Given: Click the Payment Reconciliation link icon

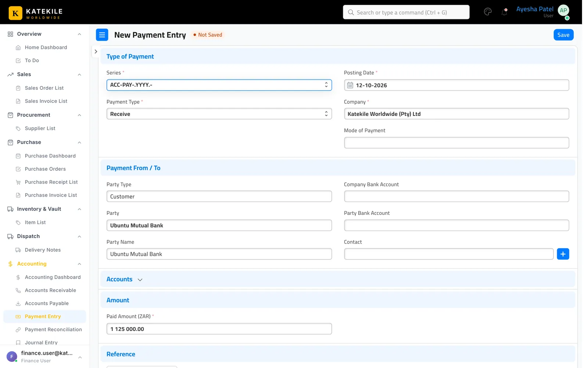Looking at the screenshot, I should (x=18, y=330).
